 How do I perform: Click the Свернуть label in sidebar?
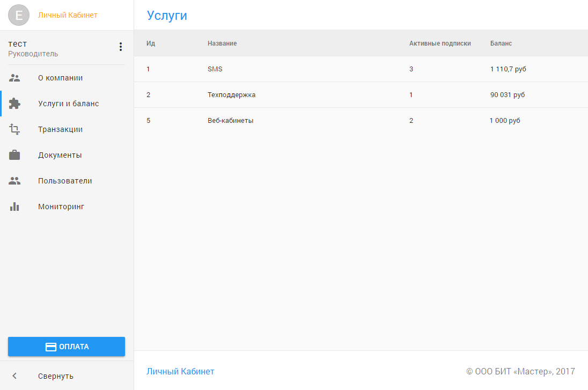tap(56, 376)
